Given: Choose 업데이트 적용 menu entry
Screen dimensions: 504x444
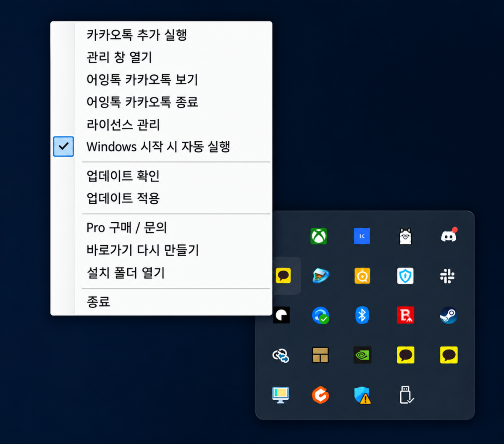Looking at the screenshot, I should [161, 198].
